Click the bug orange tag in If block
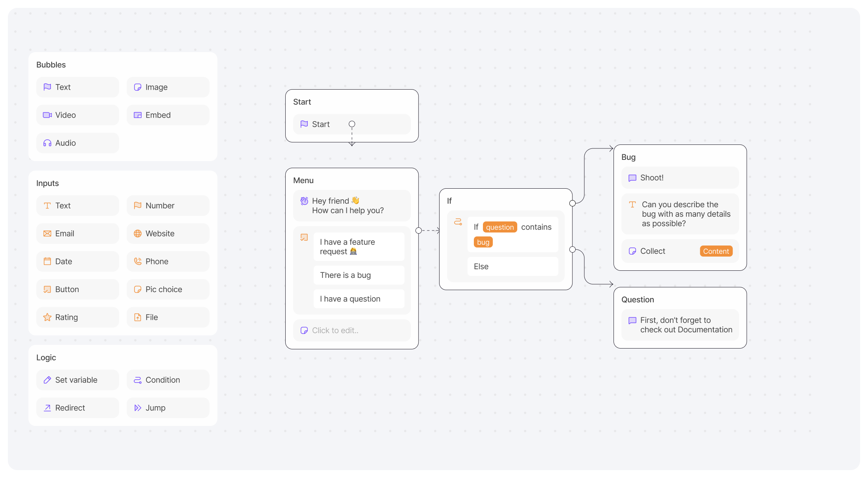This screenshot has height=478, width=868. (x=483, y=242)
